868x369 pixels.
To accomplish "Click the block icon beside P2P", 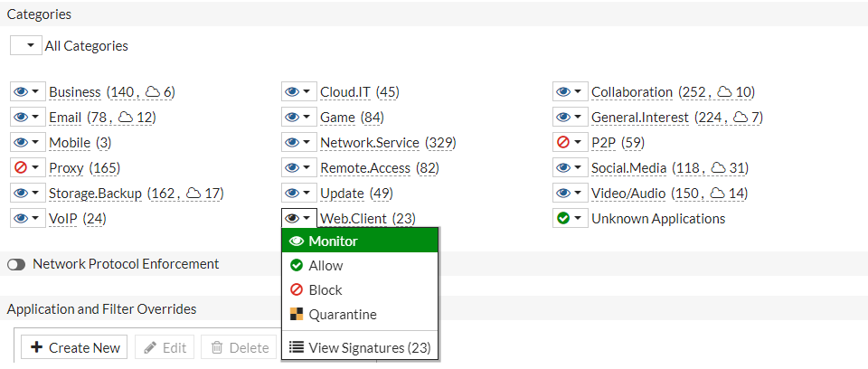I will click(562, 143).
